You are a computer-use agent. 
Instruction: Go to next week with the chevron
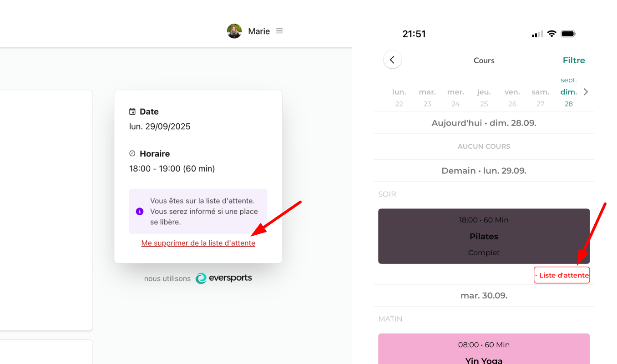pyautogui.click(x=586, y=92)
